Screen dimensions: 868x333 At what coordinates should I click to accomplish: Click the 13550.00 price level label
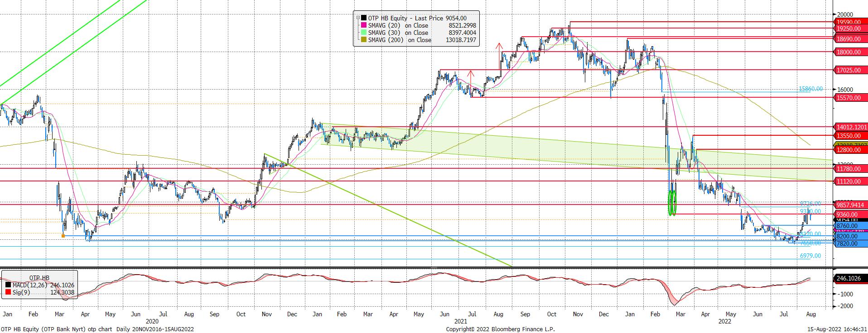[x=850, y=136]
